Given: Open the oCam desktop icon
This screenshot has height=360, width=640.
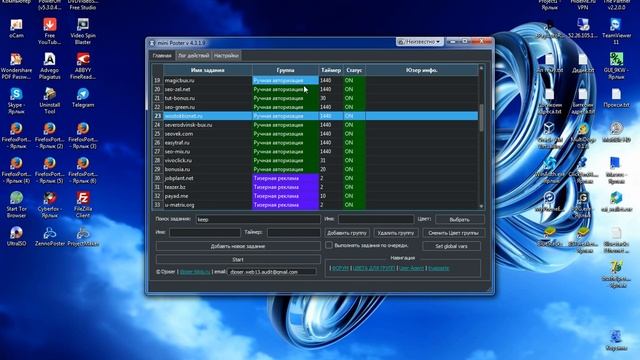Looking at the screenshot, I should coord(16,29).
